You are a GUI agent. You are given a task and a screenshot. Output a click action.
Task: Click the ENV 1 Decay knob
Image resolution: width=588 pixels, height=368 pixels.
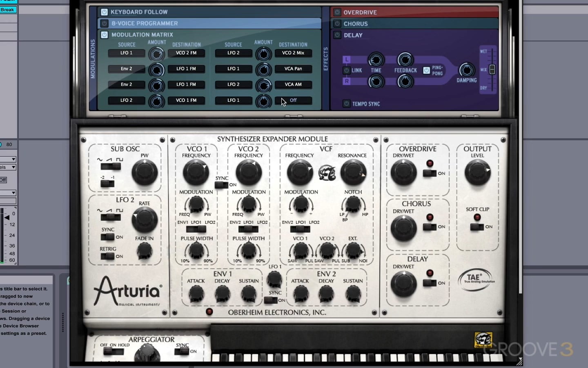[223, 293]
